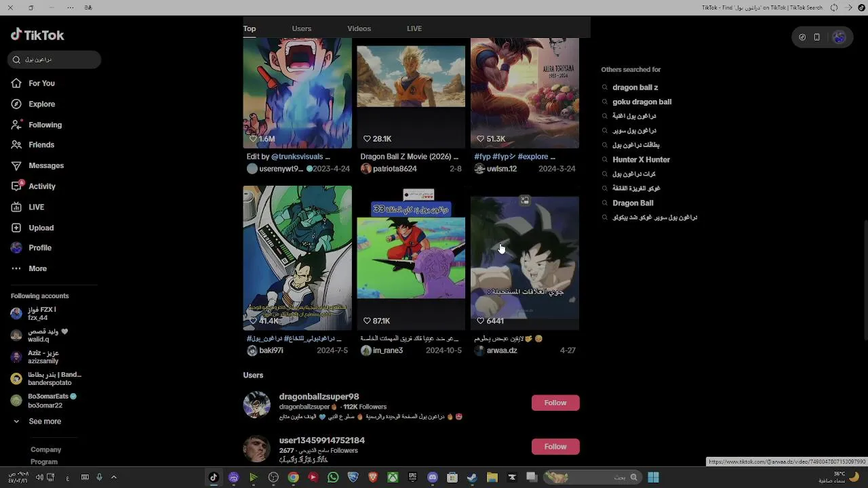Open File Explorer folder in the taskbar
The height and width of the screenshot is (488, 868).
coord(492,477)
